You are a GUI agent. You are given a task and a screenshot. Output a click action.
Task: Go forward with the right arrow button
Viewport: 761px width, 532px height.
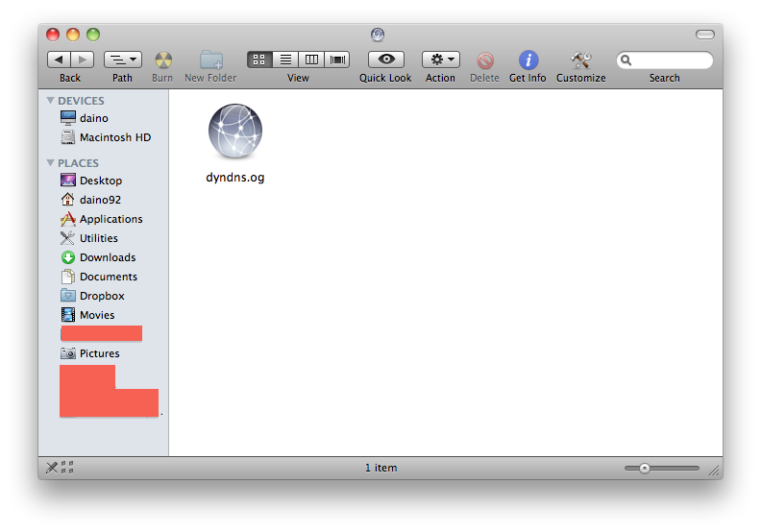tap(83, 60)
